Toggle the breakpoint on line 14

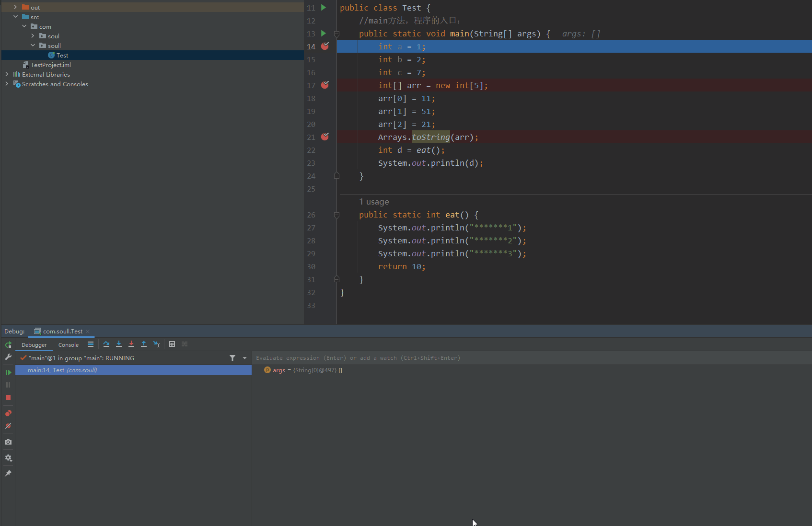[325, 46]
